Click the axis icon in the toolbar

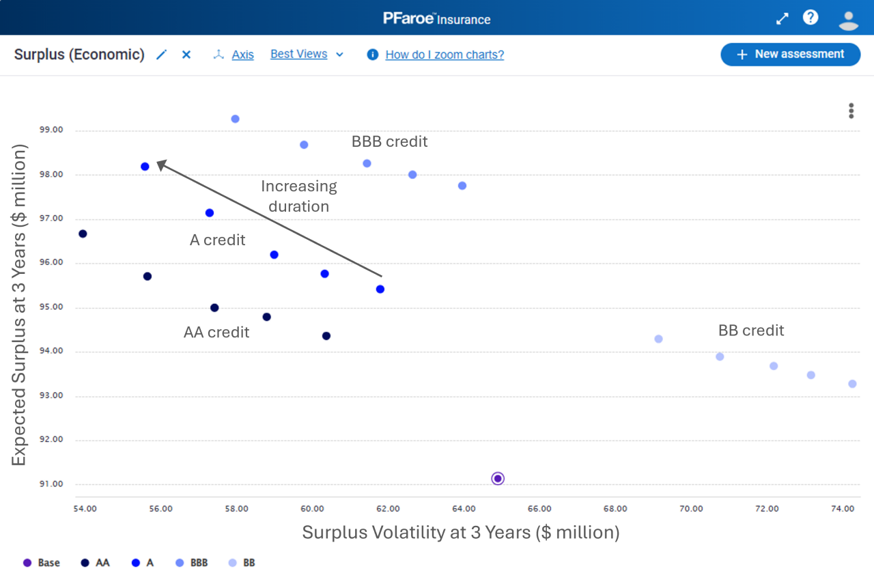pos(218,55)
